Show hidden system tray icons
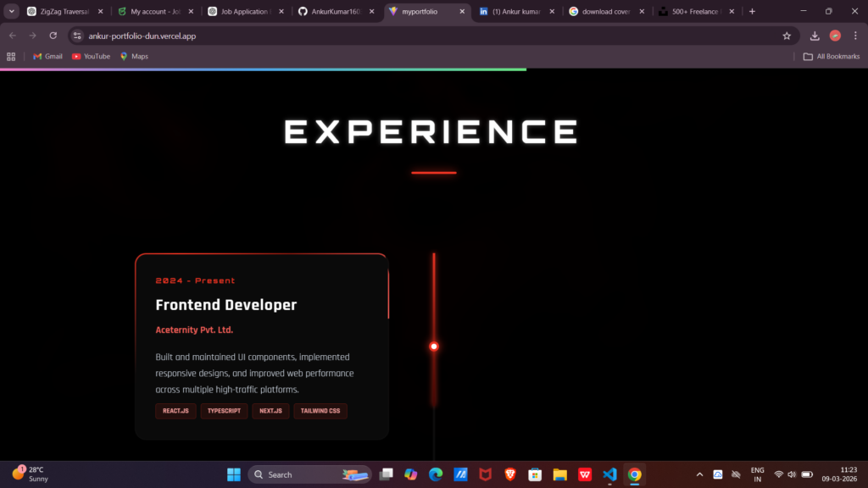Viewport: 868px width, 488px height. pyautogui.click(x=699, y=474)
